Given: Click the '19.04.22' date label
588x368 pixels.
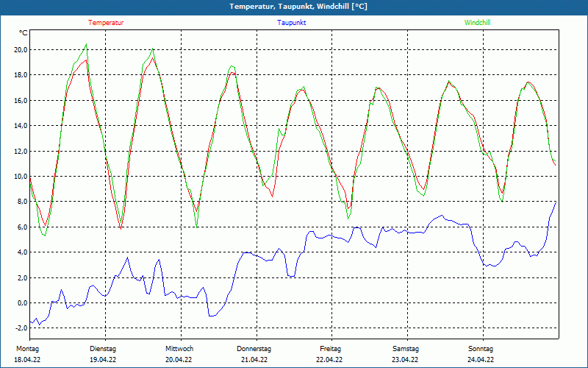Looking at the screenshot, I should (x=103, y=360).
